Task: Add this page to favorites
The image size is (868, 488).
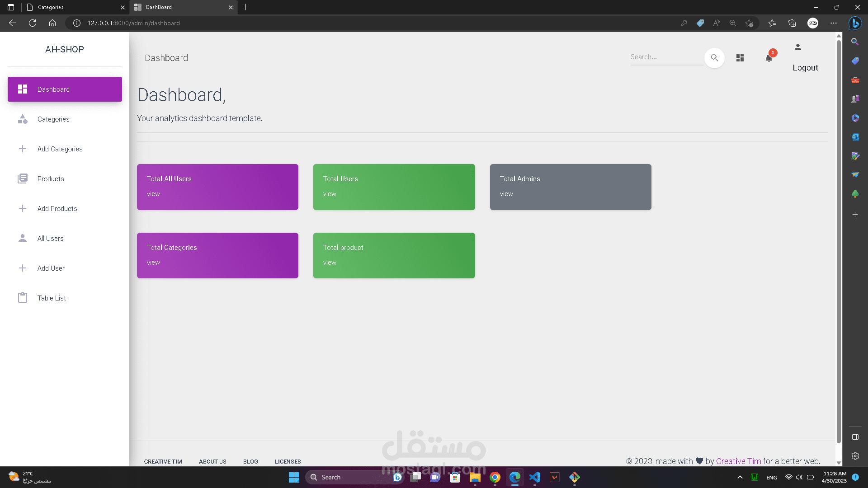Action: tap(749, 23)
